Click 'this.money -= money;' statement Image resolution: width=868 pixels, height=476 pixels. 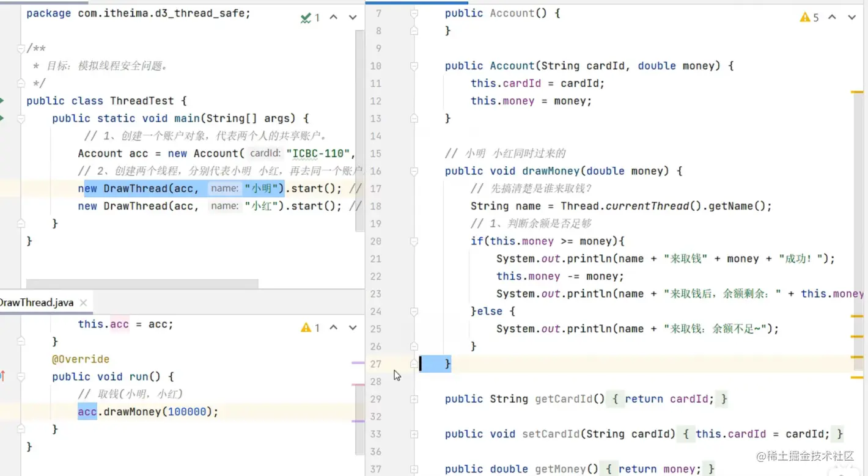click(x=560, y=276)
